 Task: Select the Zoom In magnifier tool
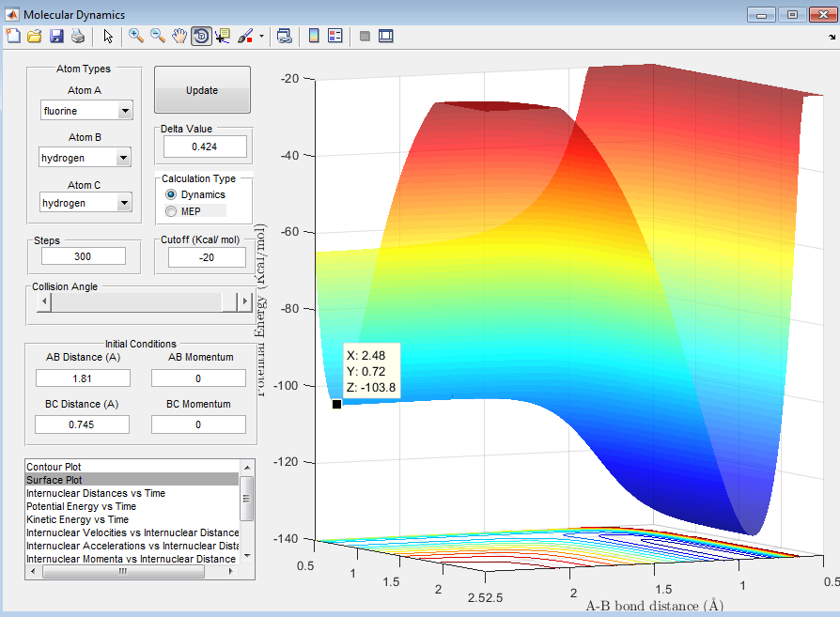[136, 36]
